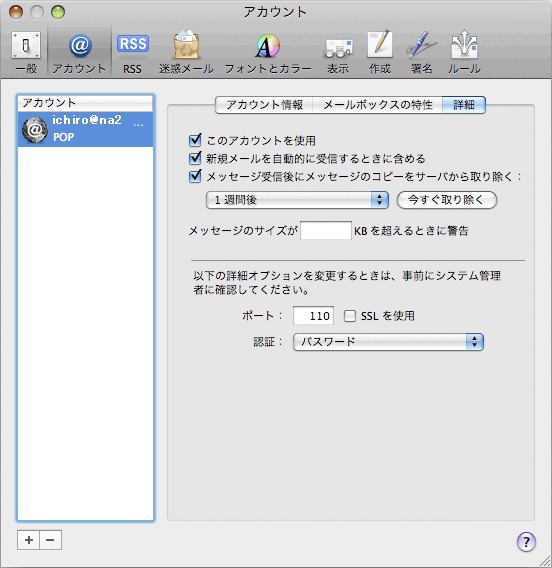Open the 一般 general preferences icon
The width and height of the screenshot is (552, 568).
tap(26, 52)
